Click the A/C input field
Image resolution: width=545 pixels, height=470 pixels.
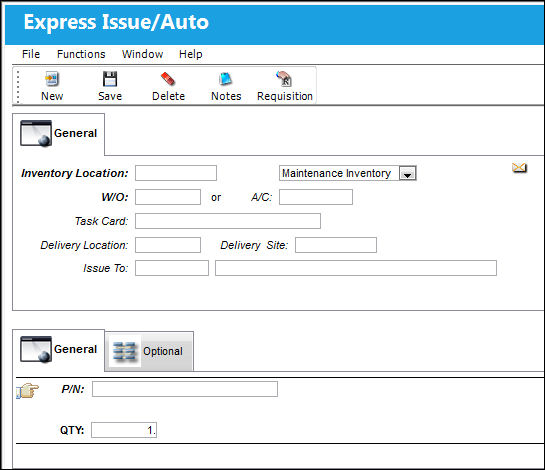pos(316,197)
